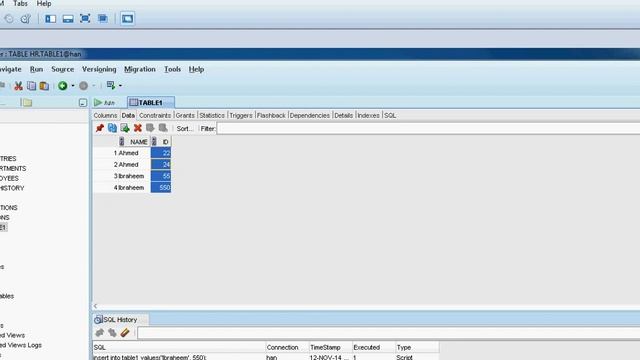Viewport: 640px width, 360px height.
Task: Switch to the SQL sub-tab
Action: click(390, 116)
